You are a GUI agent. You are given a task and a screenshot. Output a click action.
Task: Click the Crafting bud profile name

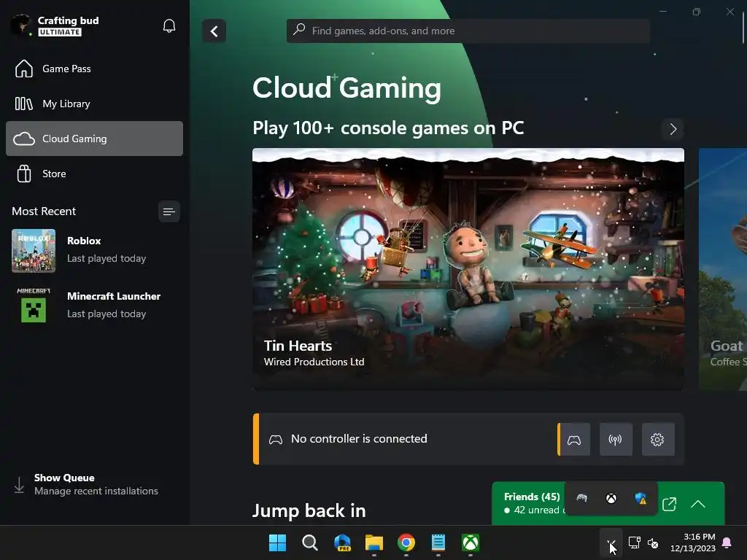(x=68, y=20)
